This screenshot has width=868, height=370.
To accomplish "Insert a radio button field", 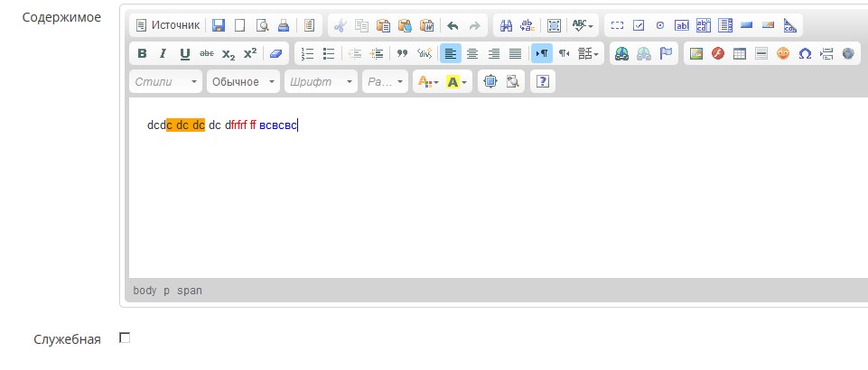I will pos(660,25).
